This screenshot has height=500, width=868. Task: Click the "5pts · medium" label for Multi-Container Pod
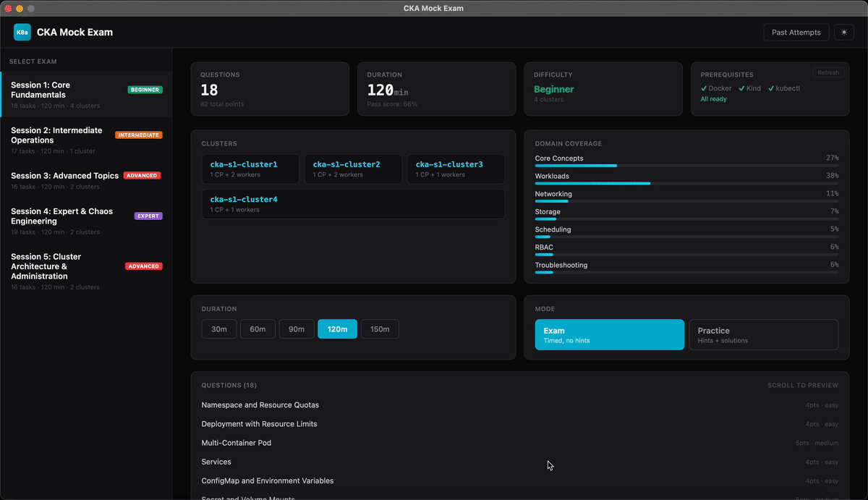pos(817,443)
